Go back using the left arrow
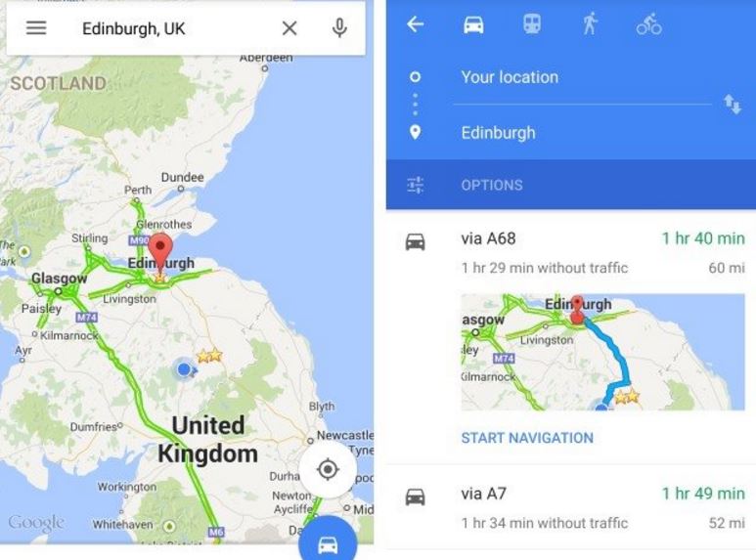Screen dimensions: 756x560 tap(415, 24)
